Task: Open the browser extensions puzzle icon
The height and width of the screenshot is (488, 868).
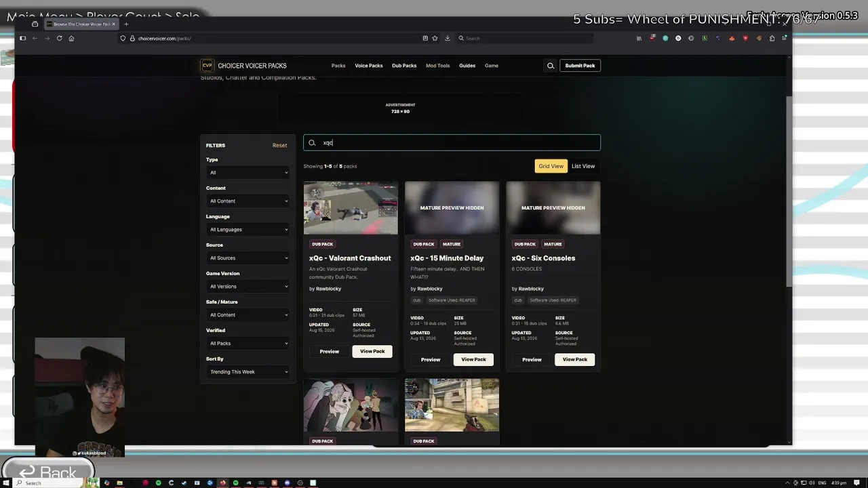Action: click(772, 38)
